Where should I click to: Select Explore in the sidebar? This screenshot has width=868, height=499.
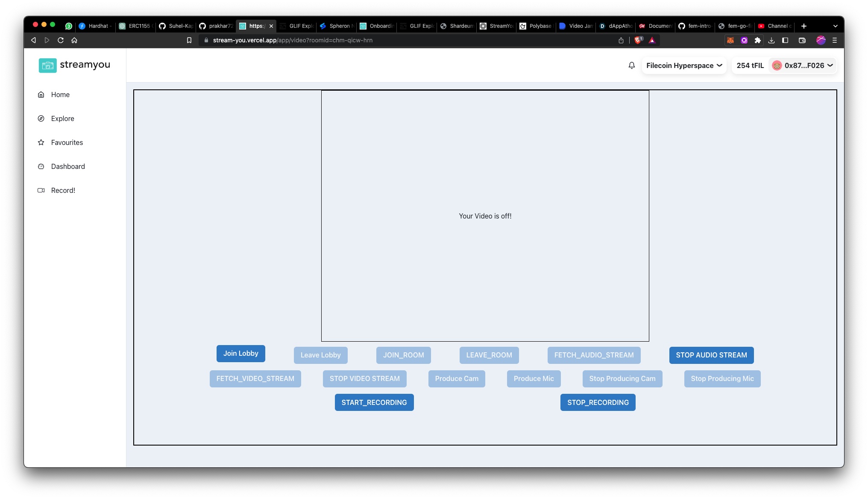[62, 118]
